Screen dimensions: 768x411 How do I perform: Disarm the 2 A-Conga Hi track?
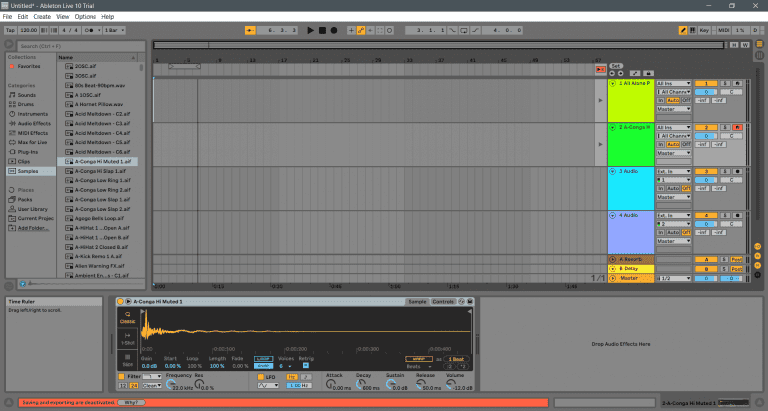737,127
